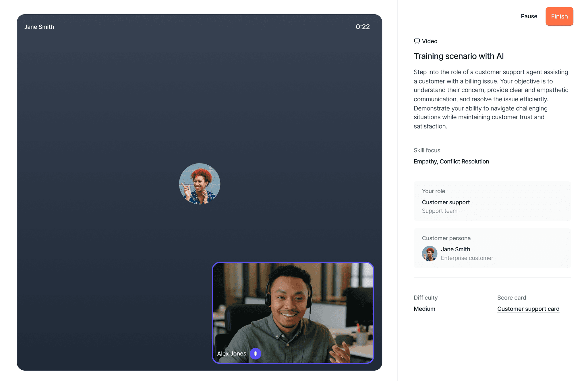Click the Video monitor icon
The width and height of the screenshot is (588, 381).
[417, 41]
